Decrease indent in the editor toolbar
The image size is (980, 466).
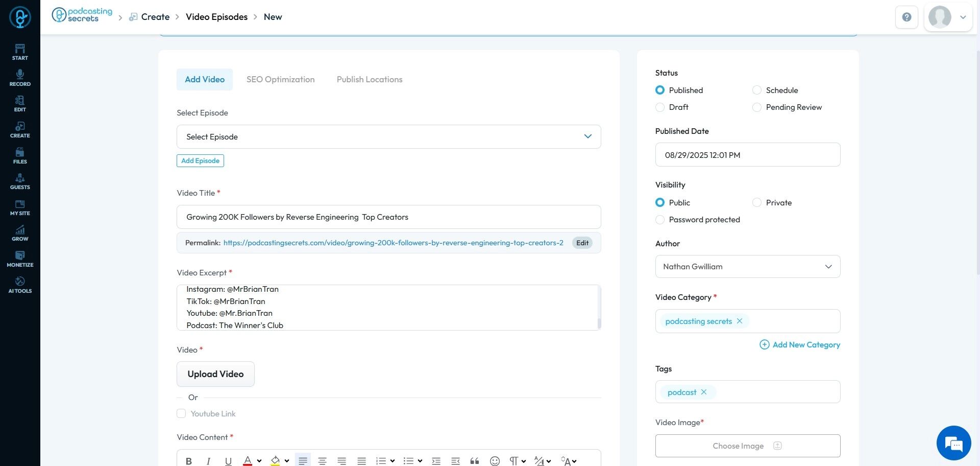(x=455, y=461)
